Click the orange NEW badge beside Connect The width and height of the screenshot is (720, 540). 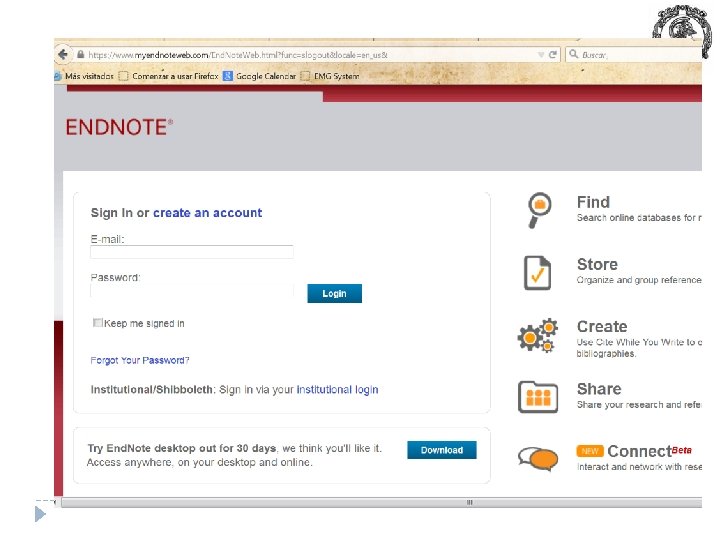[x=590, y=451]
